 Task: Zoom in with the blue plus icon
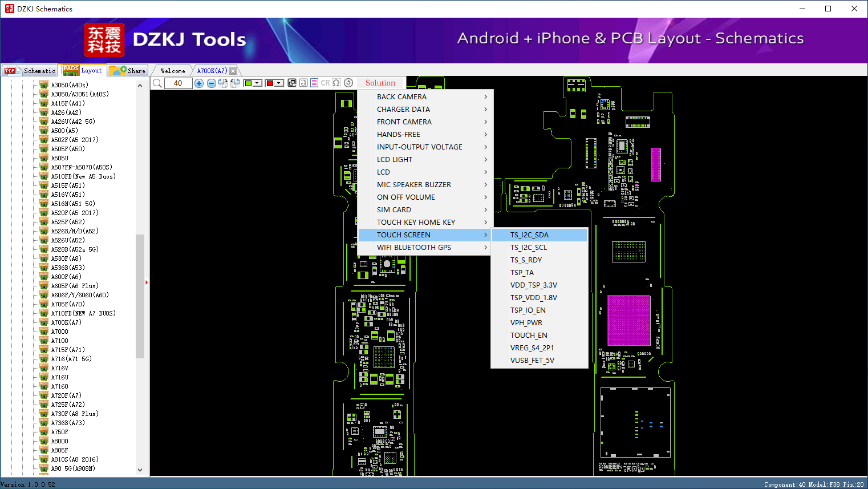click(199, 83)
